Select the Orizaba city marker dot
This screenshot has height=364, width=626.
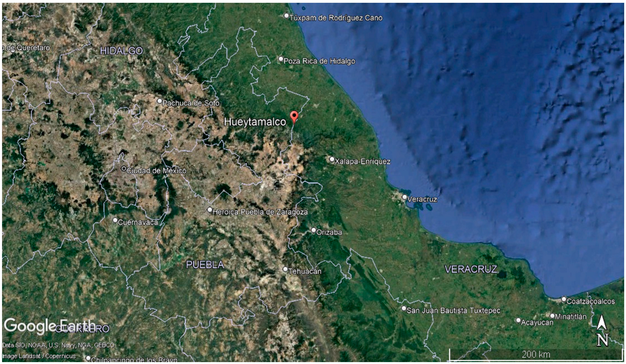tap(313, 230)
